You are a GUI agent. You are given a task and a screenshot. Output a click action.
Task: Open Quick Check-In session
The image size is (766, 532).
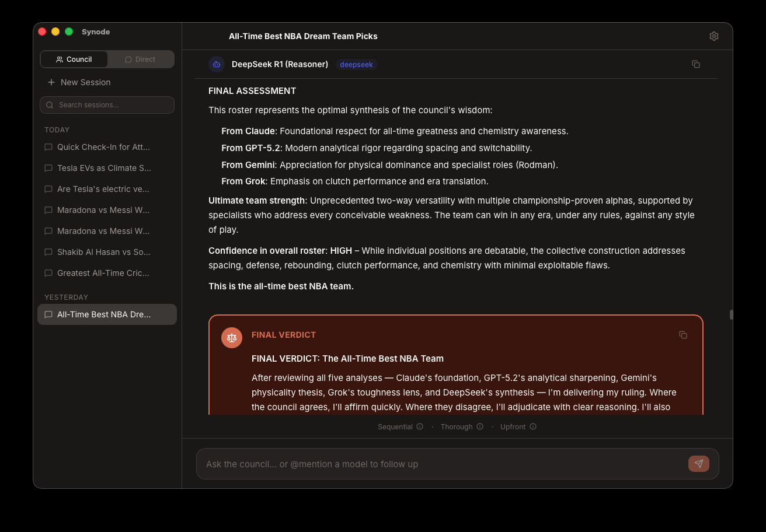tap(103, 147)
